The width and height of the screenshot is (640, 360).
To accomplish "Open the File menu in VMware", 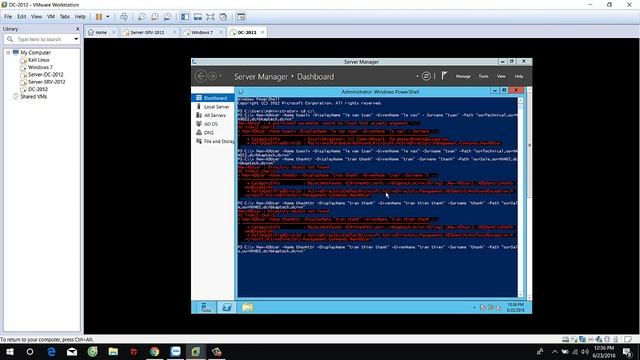I will (8, 17).
